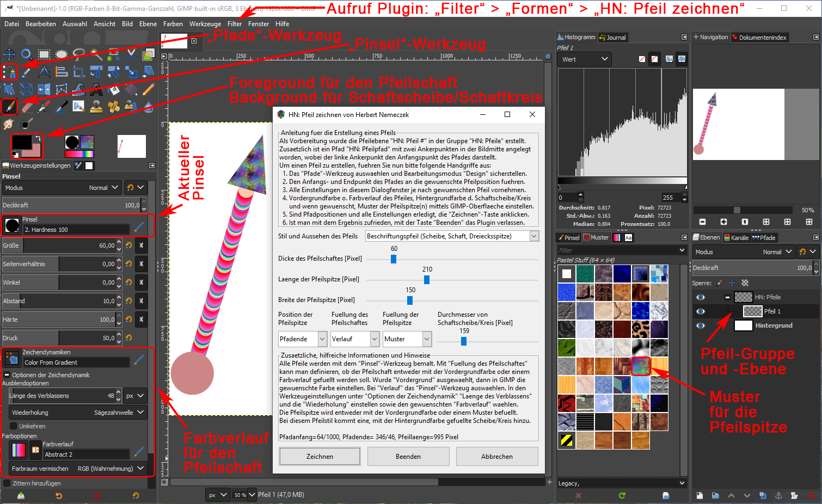The width and height of the screenshot is (822, 504).
Task: Select the Crop tool
Action: 79,72
